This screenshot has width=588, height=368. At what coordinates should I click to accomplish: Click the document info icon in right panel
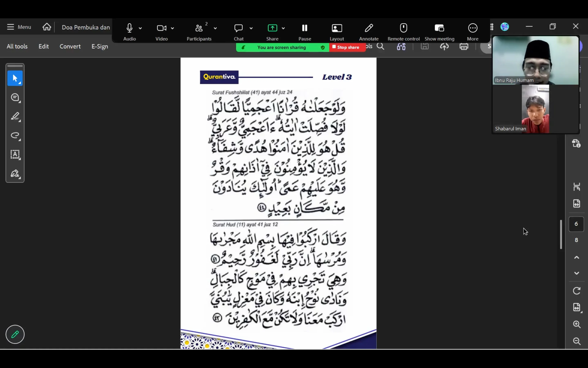tap(577, 143)
